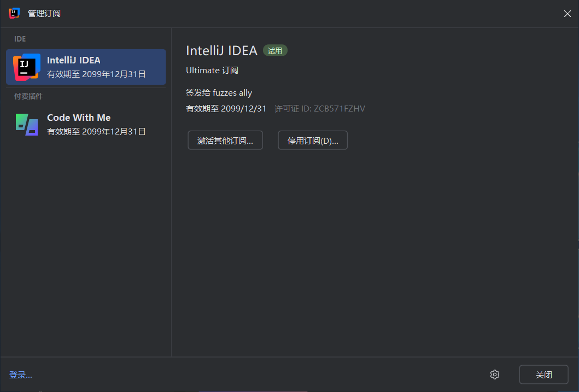Select the IntelliJ IDEA subscription entry name

point(74,61)
